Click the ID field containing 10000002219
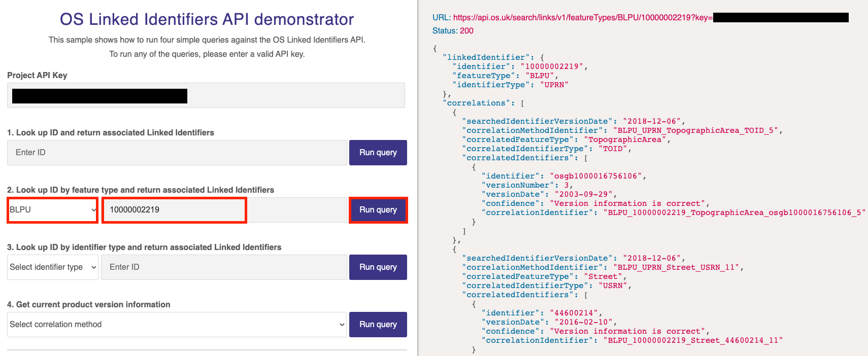Viewport: 868px width, 356px height. (x=224, y=210)
